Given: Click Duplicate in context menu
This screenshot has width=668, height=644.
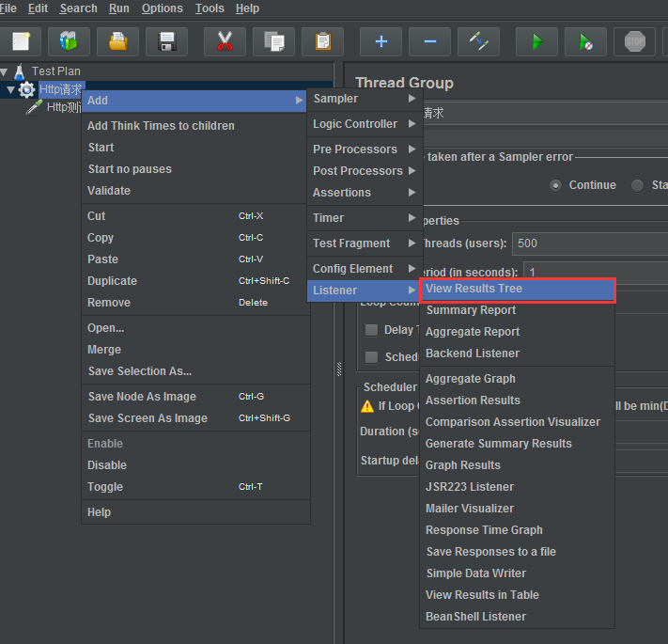Looking at the screenshot, I should (x=195, y=281).
